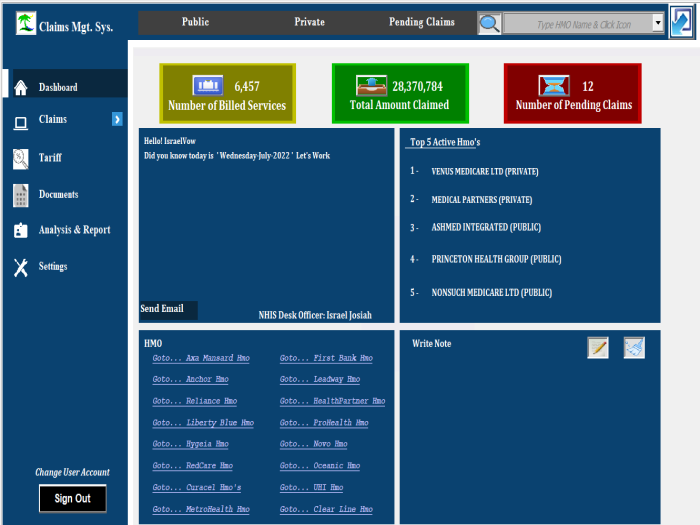
Task: Go to Novo Hmo link
Action: click(x=313, y=444)
